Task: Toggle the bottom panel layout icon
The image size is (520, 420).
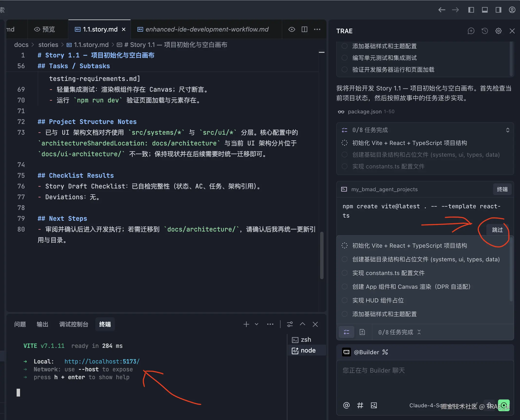Action: pos(485,10)
